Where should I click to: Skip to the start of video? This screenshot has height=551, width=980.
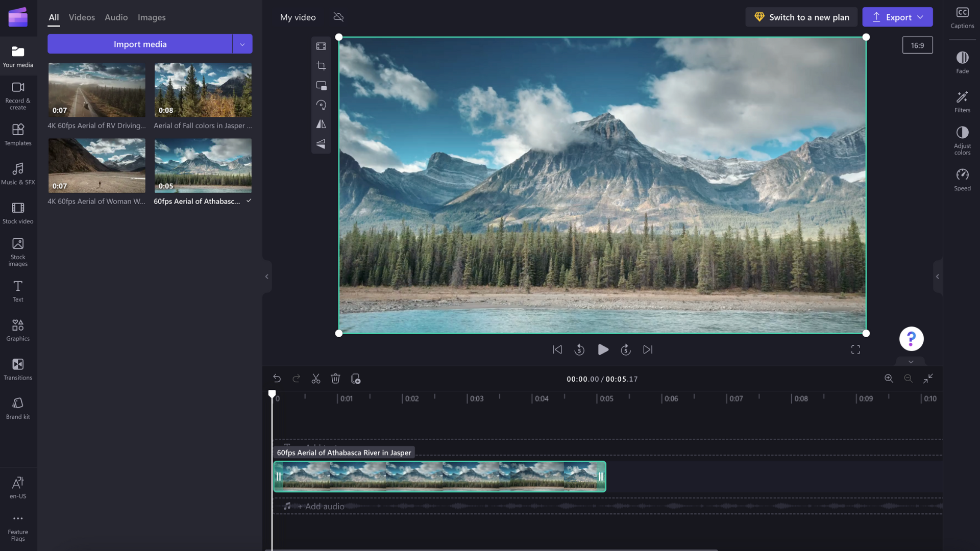coord(557,349)
